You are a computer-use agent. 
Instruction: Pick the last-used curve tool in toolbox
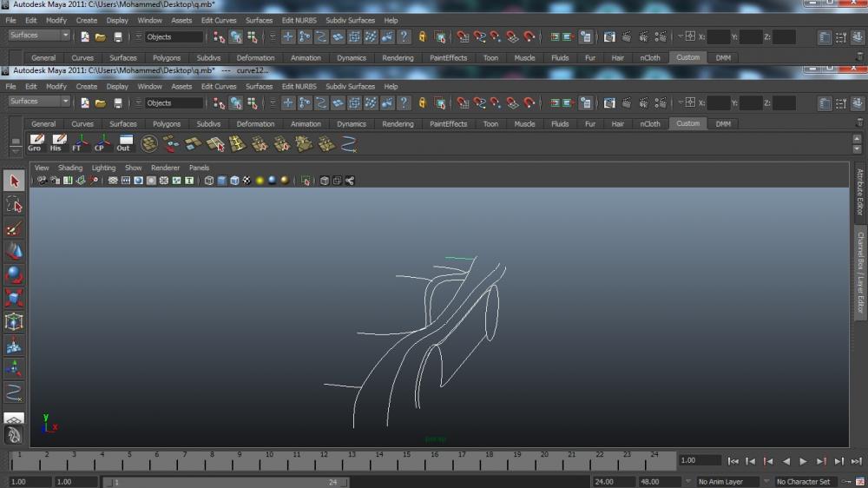pos(14,392)
